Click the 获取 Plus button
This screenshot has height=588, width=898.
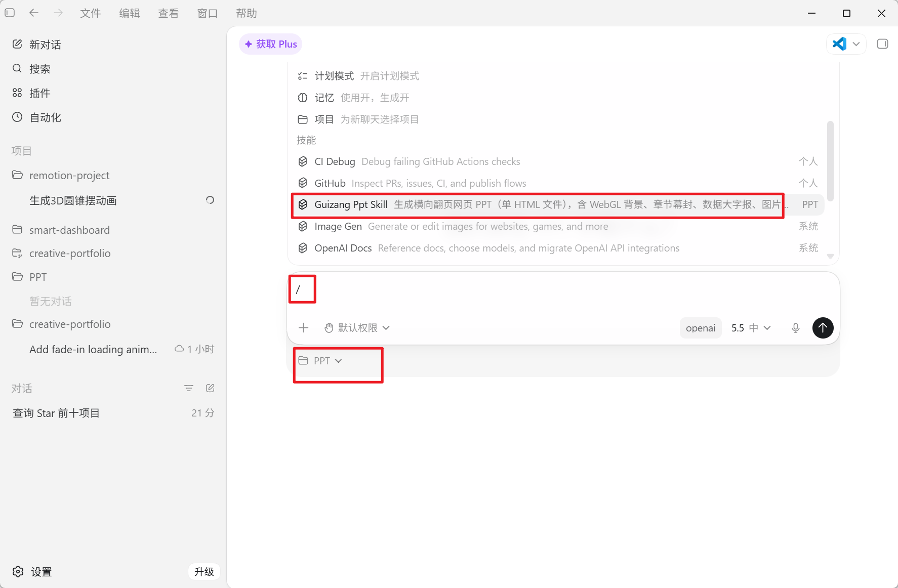(x=270, y=44)
